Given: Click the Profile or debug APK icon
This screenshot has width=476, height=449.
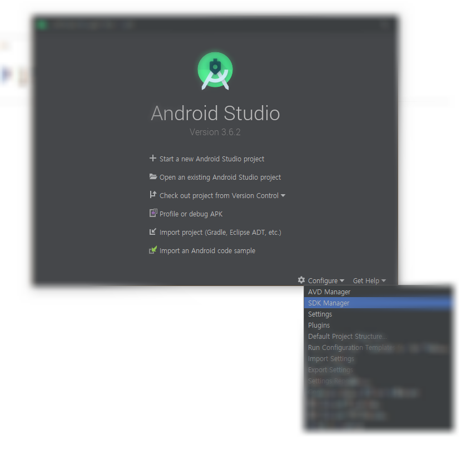Looking at the screenshot, I should click(x=153, y=213).
